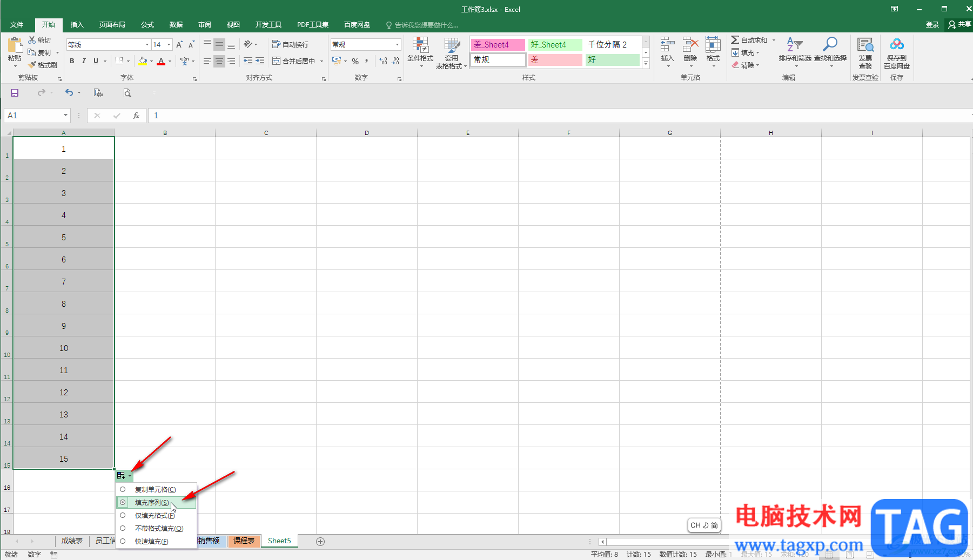Add a new sheet with the plus icon
The image size is (973, 560).
click(320, 541)
